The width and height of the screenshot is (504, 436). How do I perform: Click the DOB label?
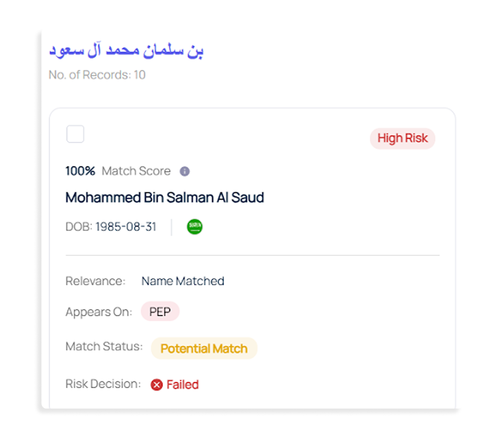pyautogui.click(x=79, y=227)
